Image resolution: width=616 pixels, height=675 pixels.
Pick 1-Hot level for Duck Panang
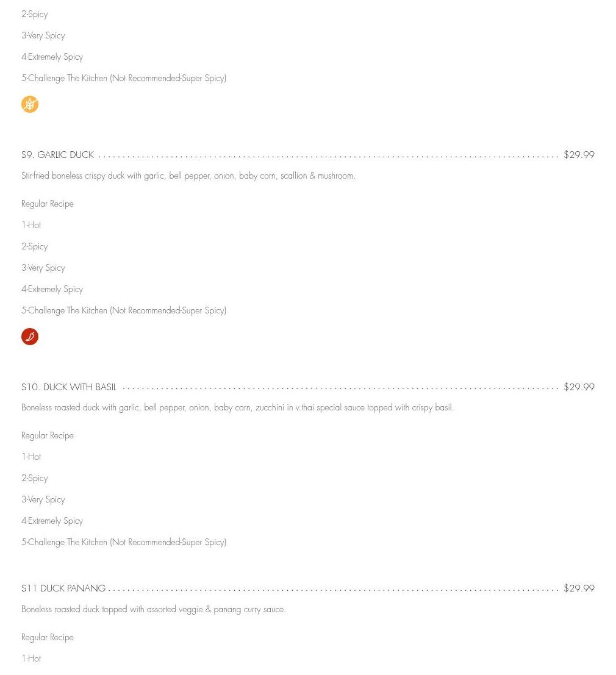click(31, 659)
